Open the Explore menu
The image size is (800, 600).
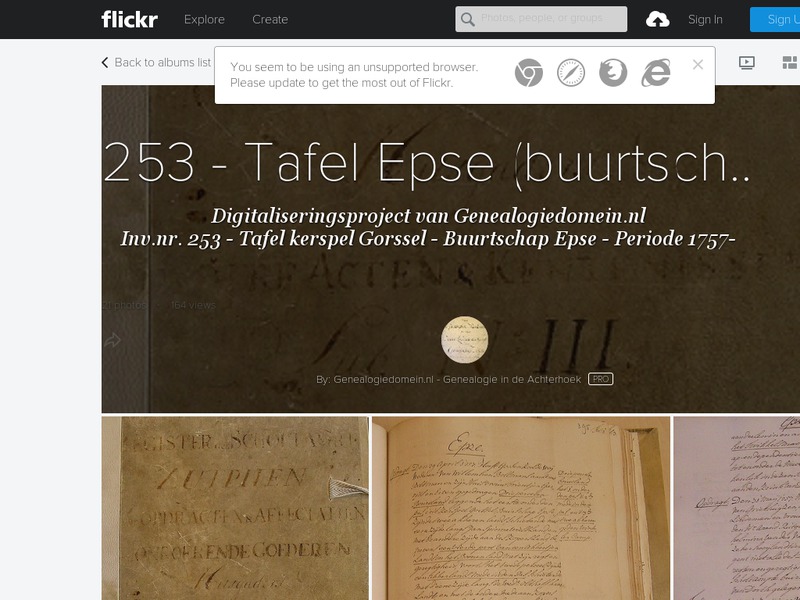click(x=204, y=19)
